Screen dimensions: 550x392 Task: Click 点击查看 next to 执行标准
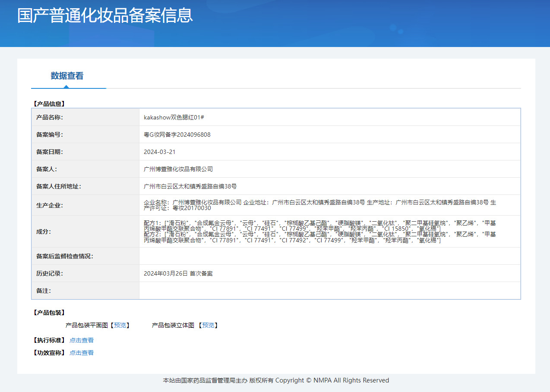(x=82, y=340)
